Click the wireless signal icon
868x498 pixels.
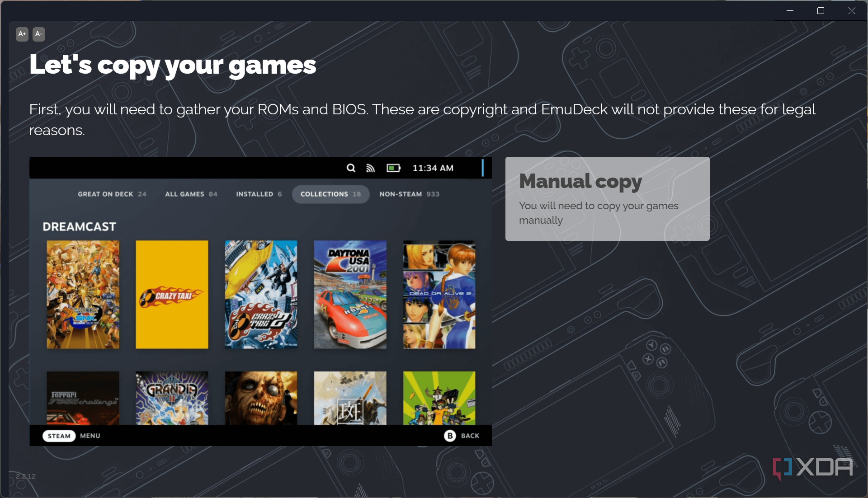(370, 168)
